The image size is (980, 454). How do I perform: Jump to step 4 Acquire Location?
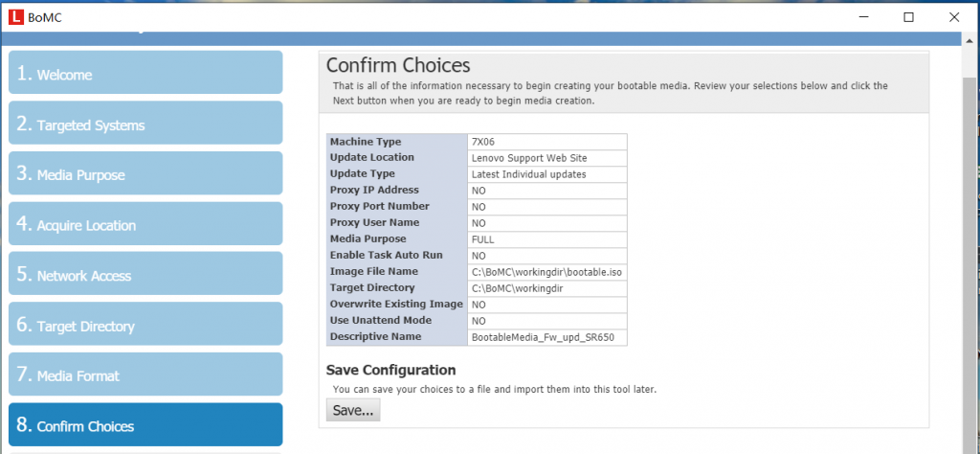[145, 224]
